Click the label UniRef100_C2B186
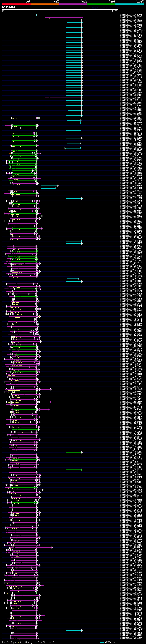This screenshot has width=146, height=644. pos(131,281)
